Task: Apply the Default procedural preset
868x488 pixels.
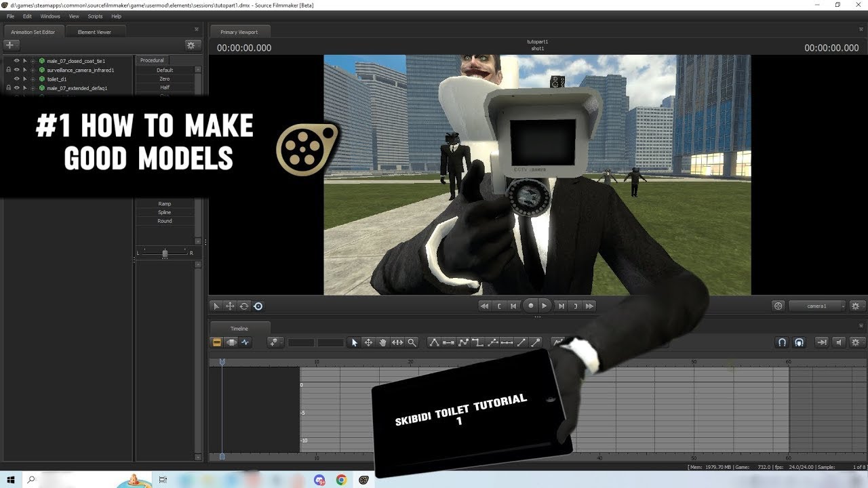Action: pyautogui.click(x=165, y=70)
